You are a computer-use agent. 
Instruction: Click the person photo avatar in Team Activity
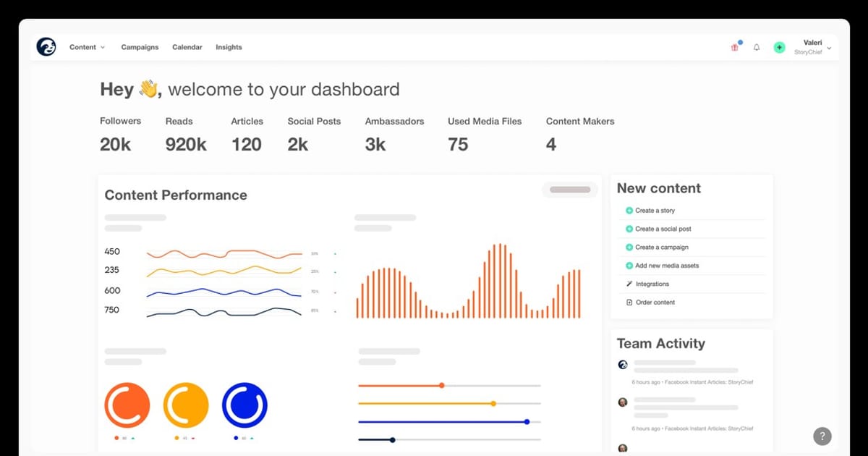(x=623, y=402)
